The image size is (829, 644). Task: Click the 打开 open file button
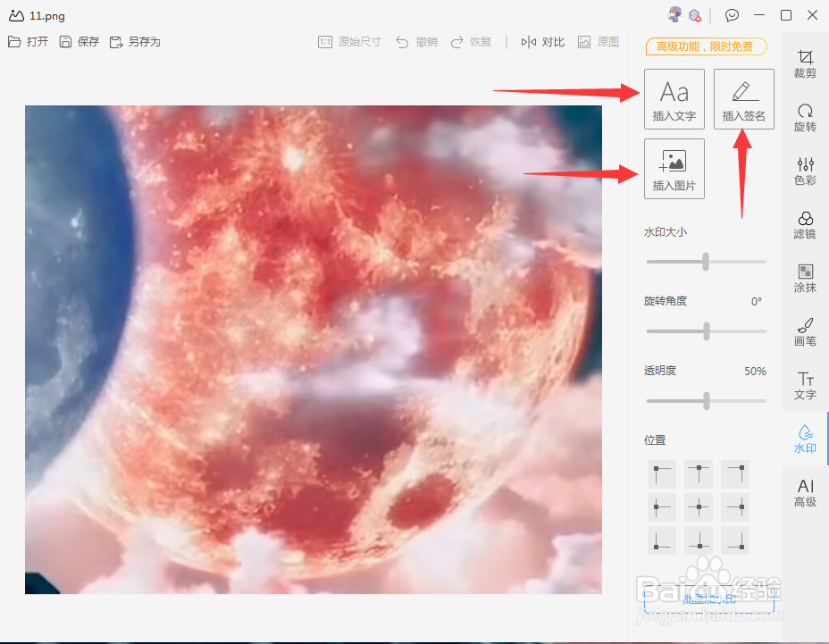[x=28, y=42]
